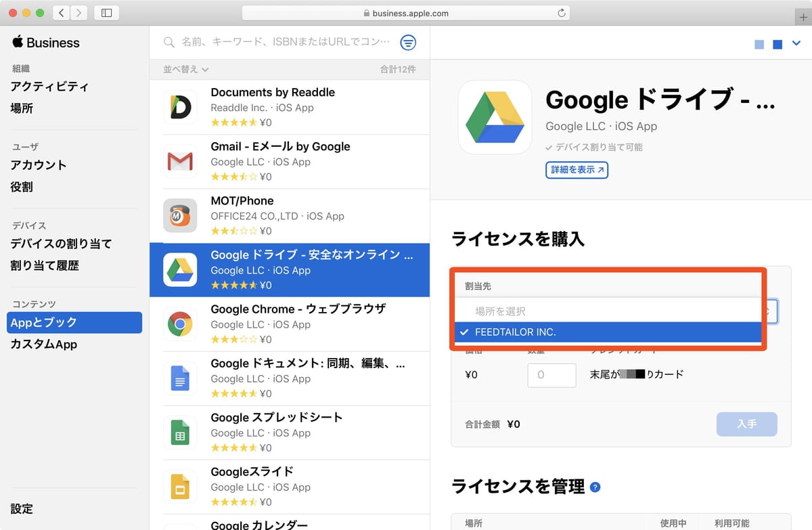Click the Documents by Readdle app icon
This screenshot has height=530, width=812.
[180, 107]
